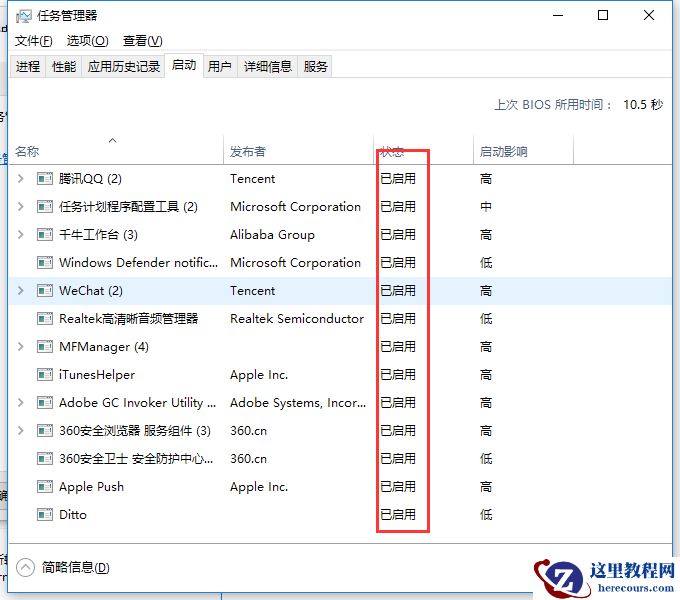Open the 选项(O) menu
The width and height of the screenshot is (680, 600).
point(87,41)
